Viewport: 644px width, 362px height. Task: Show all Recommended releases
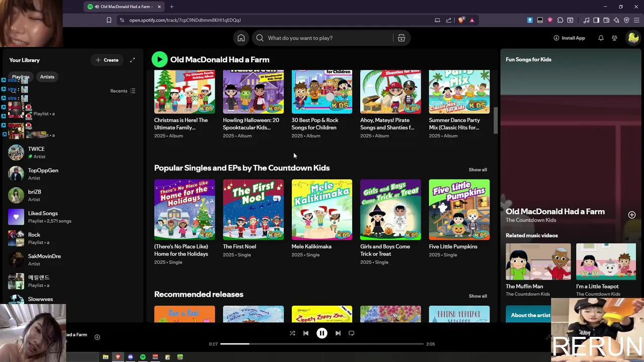(477, 296)
